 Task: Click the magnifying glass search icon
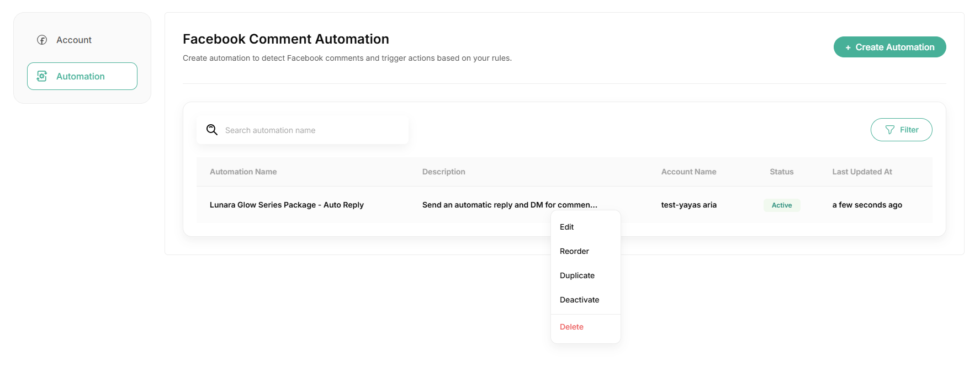tap(212, 130)
